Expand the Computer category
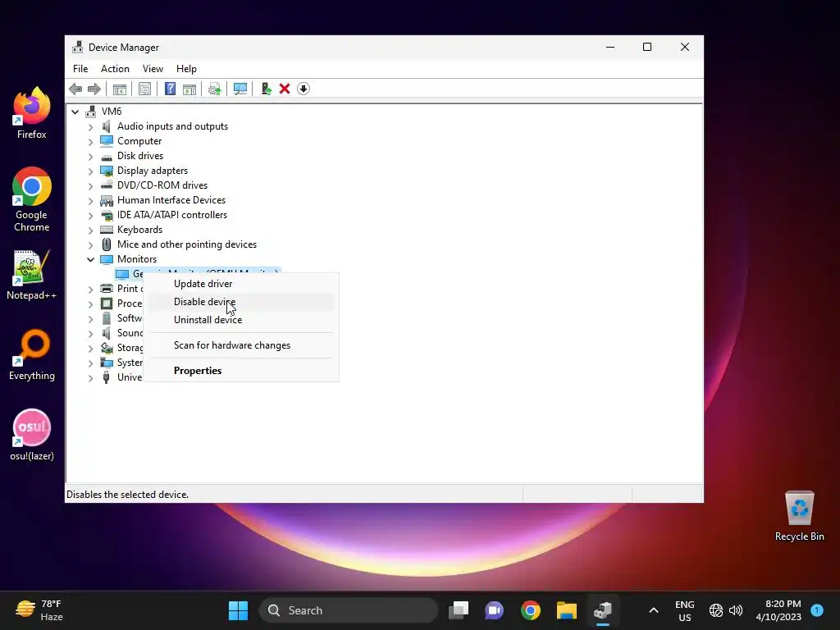This screenshot has height=630, width=840. point(90,141)
